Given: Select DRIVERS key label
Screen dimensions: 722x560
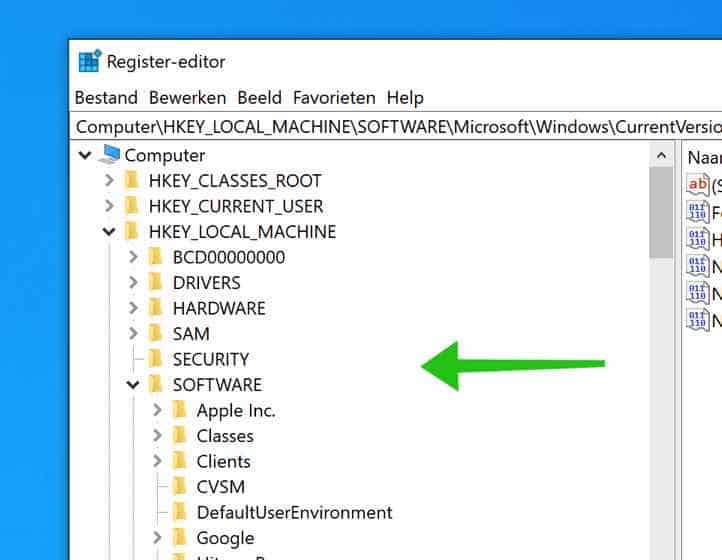Looking at the screenshot, I should click(206, 283).
